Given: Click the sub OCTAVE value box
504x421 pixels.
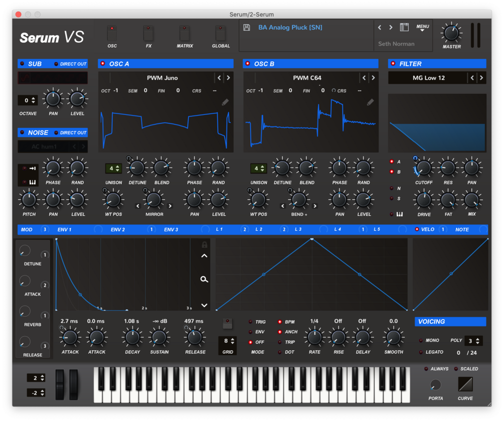Looking at the screenshot, I should [x=28, y=100].
